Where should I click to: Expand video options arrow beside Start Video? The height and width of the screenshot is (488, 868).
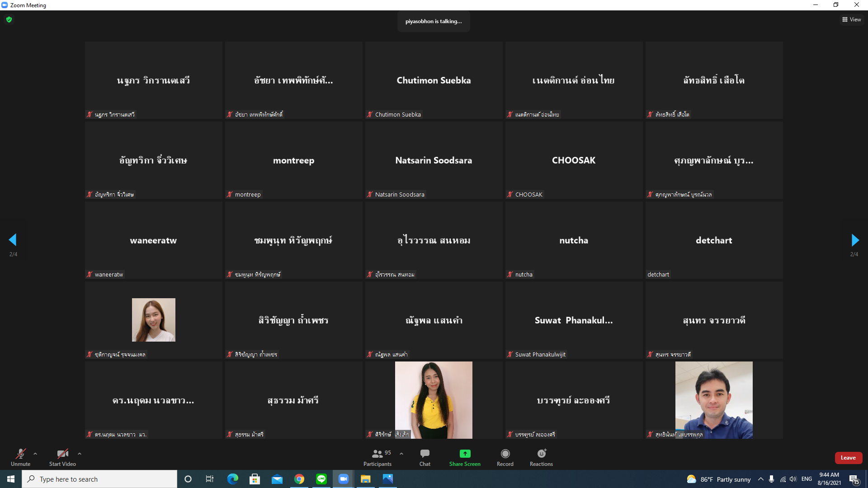pos(80,454)
